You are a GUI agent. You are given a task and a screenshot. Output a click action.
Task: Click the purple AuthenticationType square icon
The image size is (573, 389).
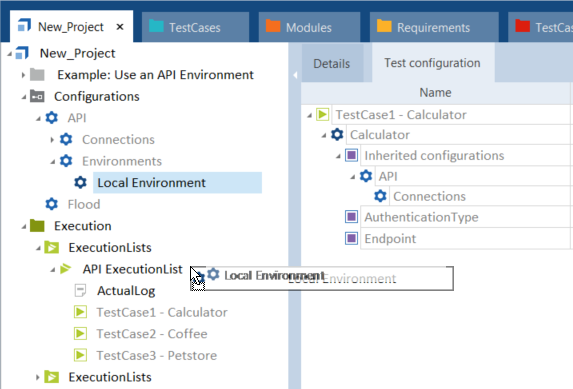[x=352, y=217]
